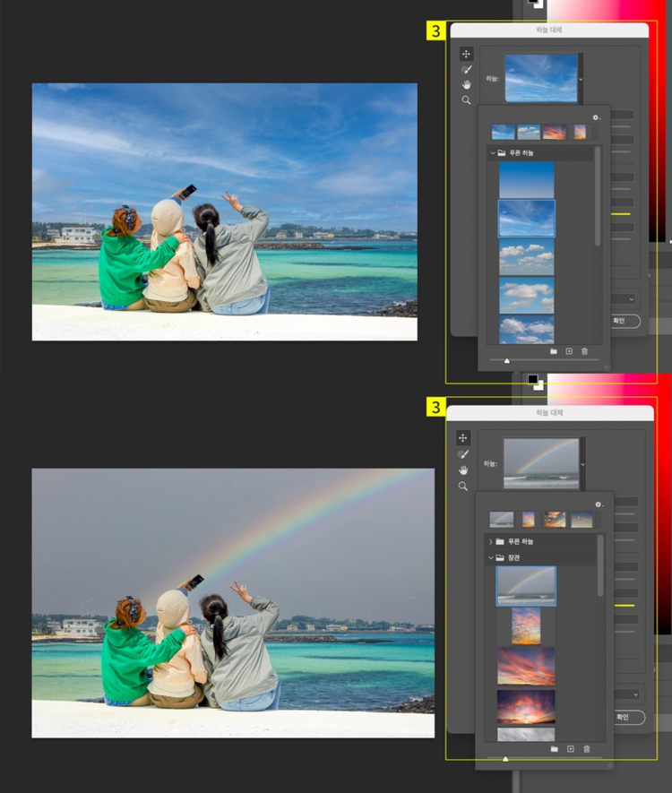The image size is (672, 793).
Task: Collapse the 장관 sky group
Action: 490,557
